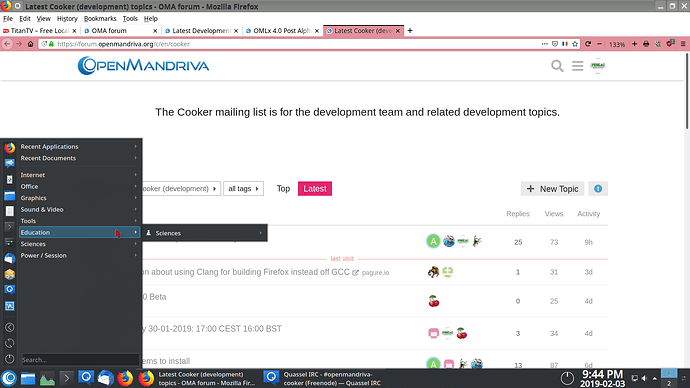Go to the Firefox home page icon
Image resolution: width=690 pixels, height=388 pixels.
coord(30,44)
